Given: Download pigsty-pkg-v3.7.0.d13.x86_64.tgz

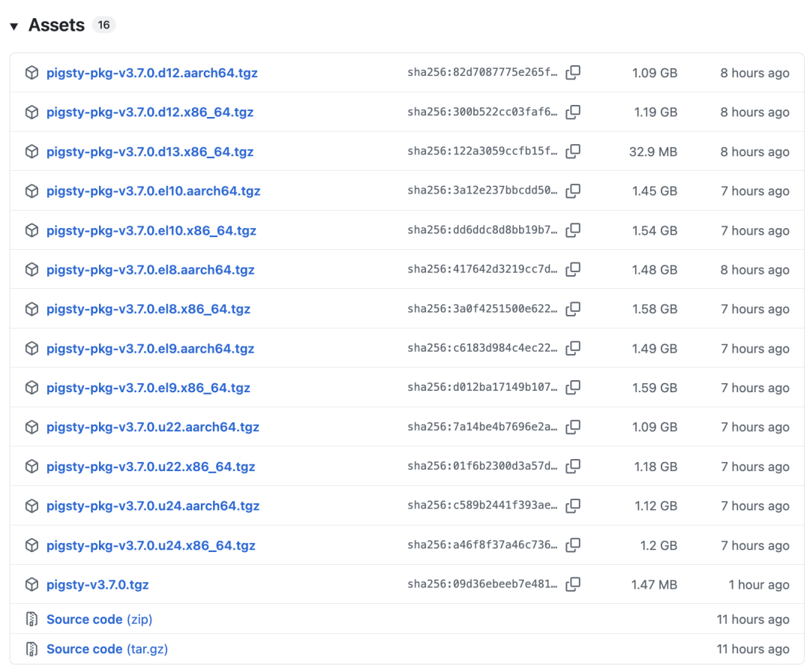Looking at the screenshot, I should 150,151.
